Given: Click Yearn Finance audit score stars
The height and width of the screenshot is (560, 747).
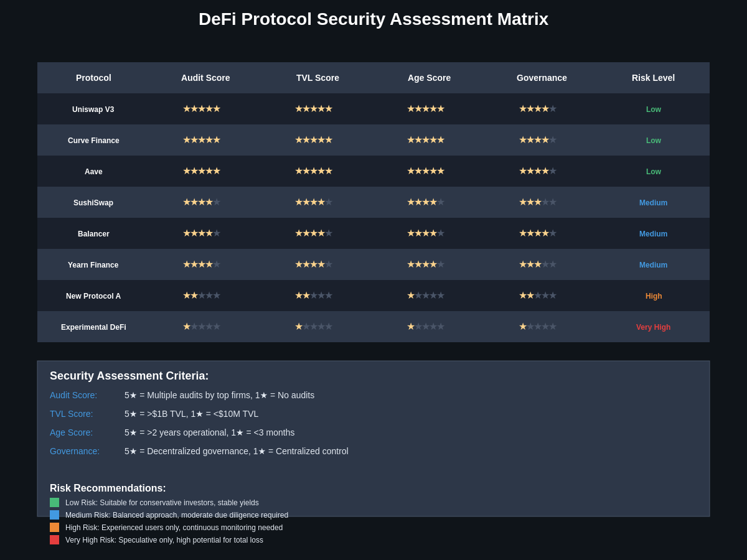Looking at the screenshot, I should [x=202, y=264].
